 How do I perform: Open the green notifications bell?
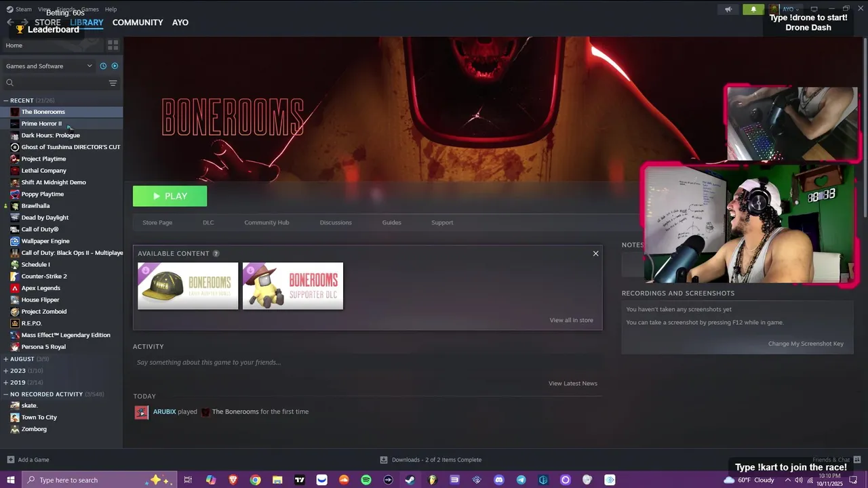click(753, 9)
